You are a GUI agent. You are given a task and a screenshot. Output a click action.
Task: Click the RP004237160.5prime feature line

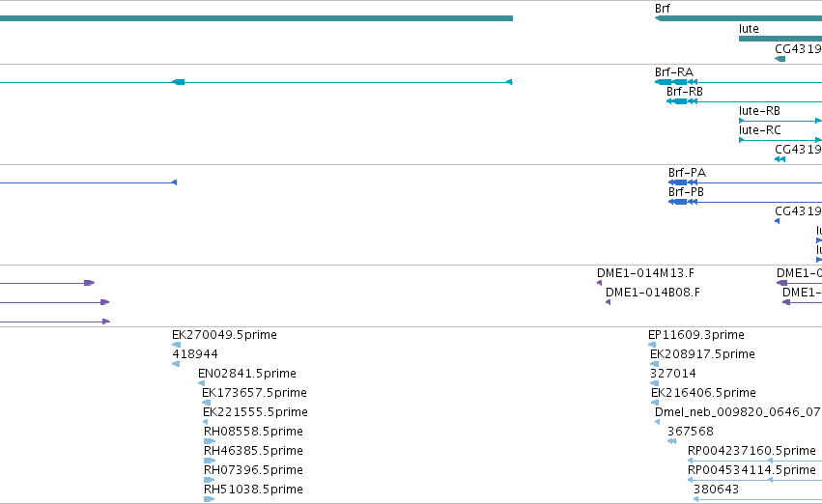[755, 461]
